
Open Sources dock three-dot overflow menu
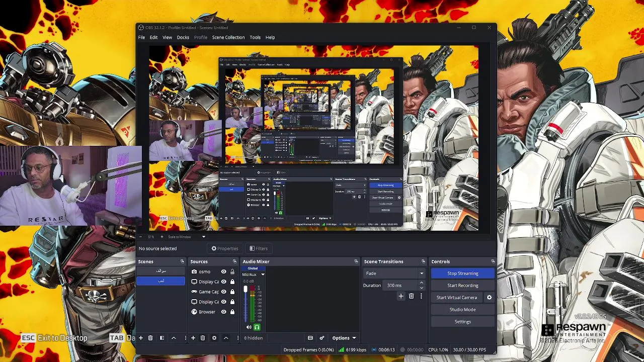237,338
